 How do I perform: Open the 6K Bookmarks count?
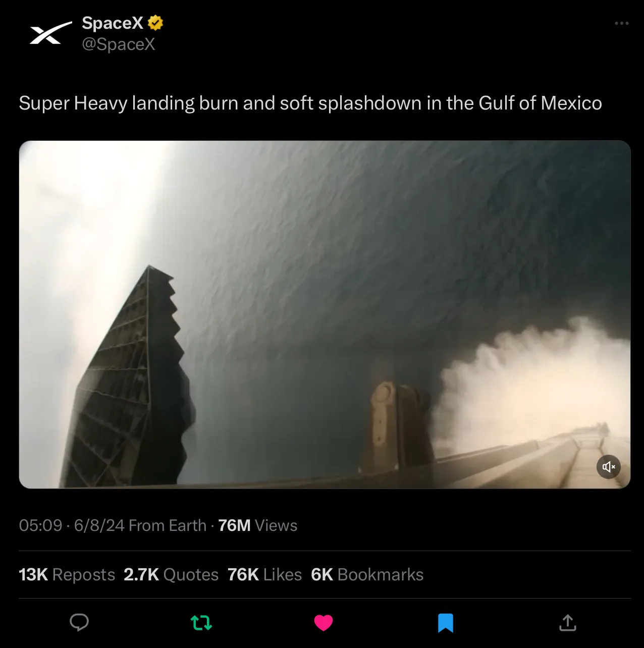367,574
